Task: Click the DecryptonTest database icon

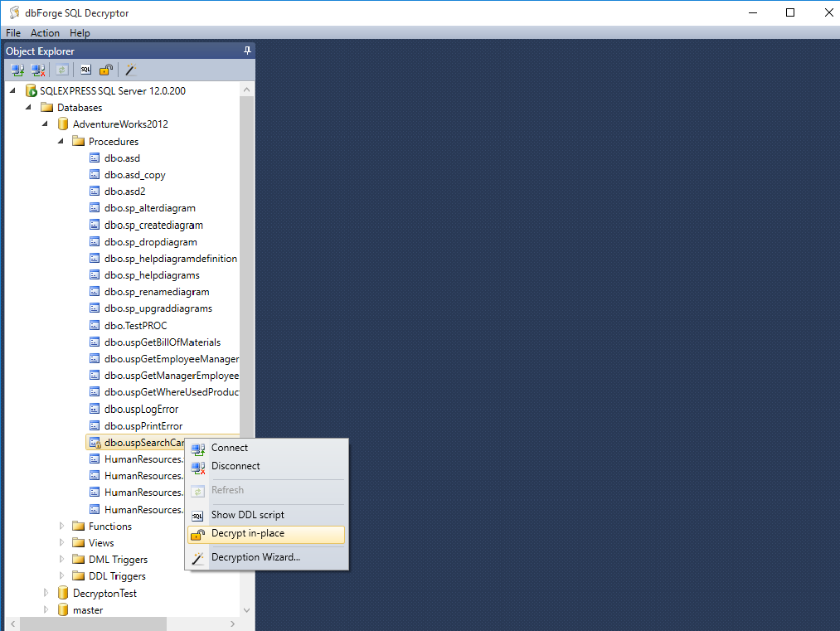Action: click(x=63, y=593)
